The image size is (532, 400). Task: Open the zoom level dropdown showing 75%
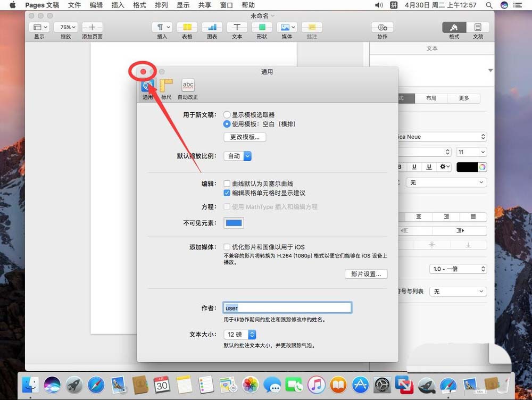pos(66,27)
